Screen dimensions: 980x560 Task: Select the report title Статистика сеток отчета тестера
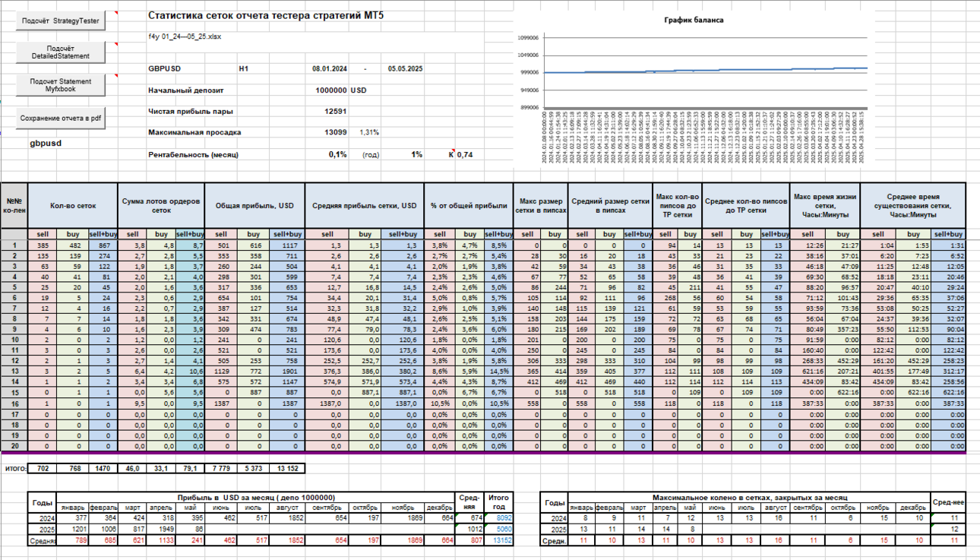click(x=267, y=15)
